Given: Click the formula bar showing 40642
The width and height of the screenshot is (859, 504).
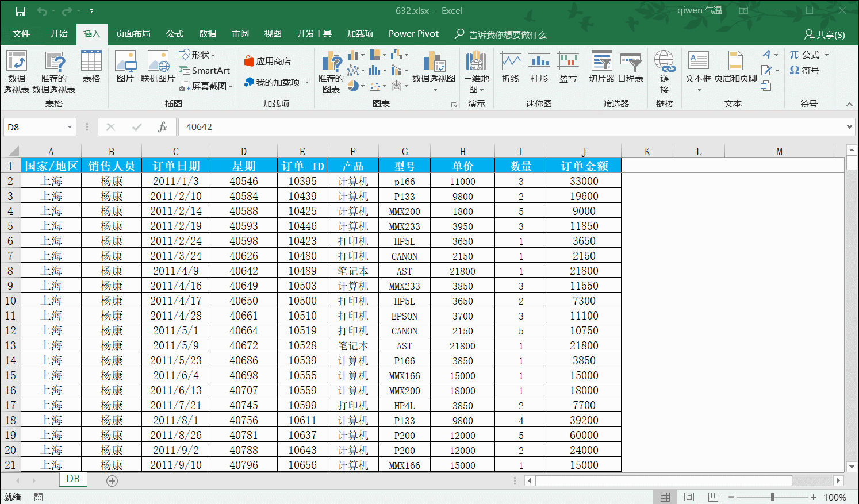Looking at the screenshot, I should pos(512,127).
